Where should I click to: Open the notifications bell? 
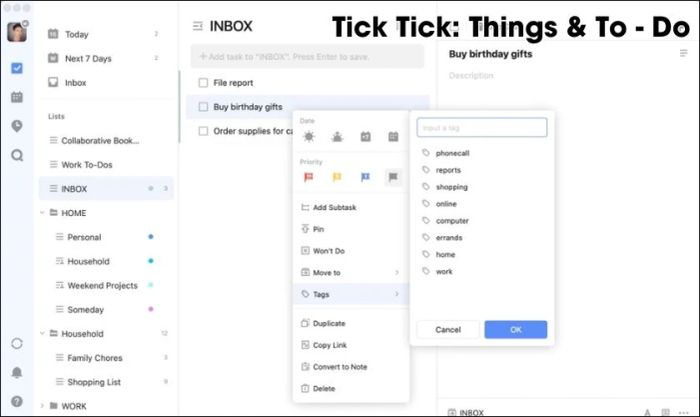[17, 372]
